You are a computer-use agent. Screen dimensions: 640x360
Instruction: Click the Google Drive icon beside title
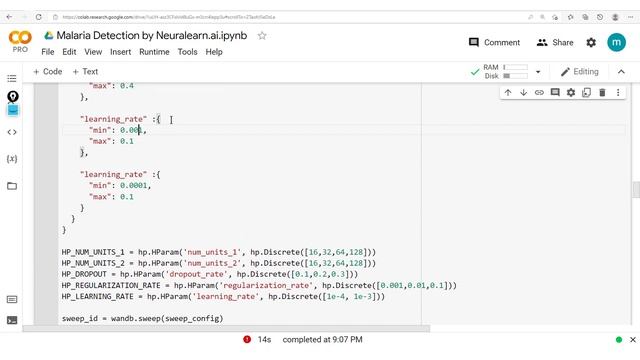pos(49,36)
